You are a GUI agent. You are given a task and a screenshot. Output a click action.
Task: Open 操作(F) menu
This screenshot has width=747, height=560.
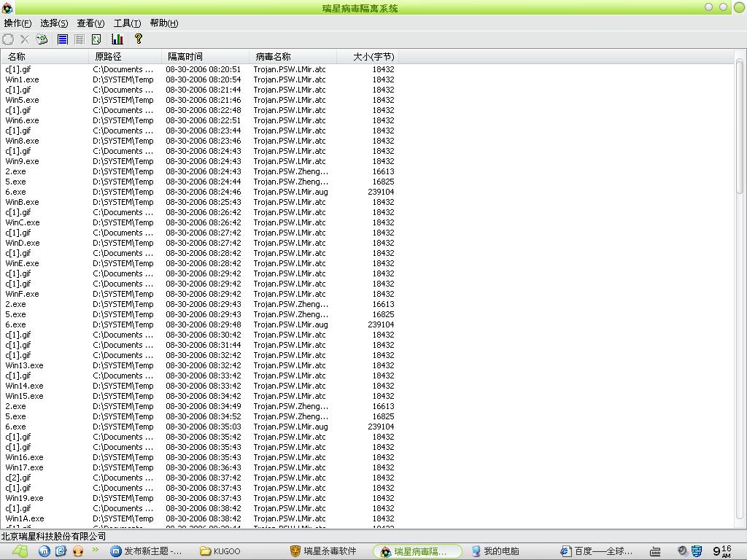point(18,23)
